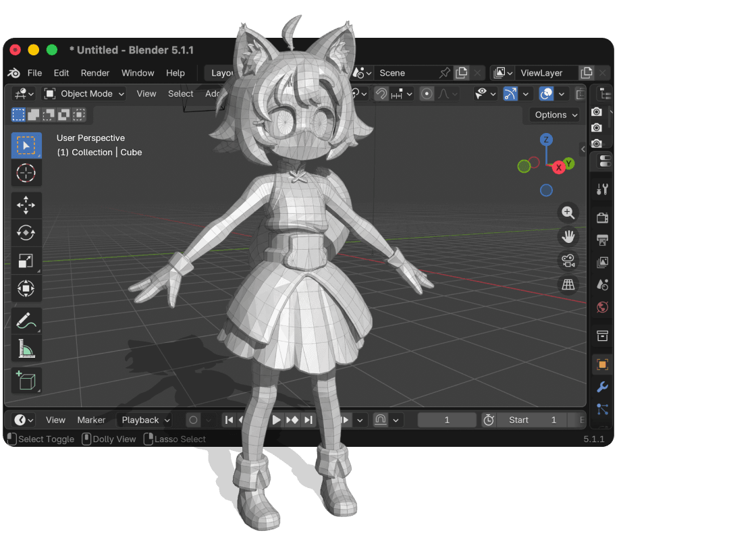
Task: Jump to the last frame button
Action: click(308, 420)
